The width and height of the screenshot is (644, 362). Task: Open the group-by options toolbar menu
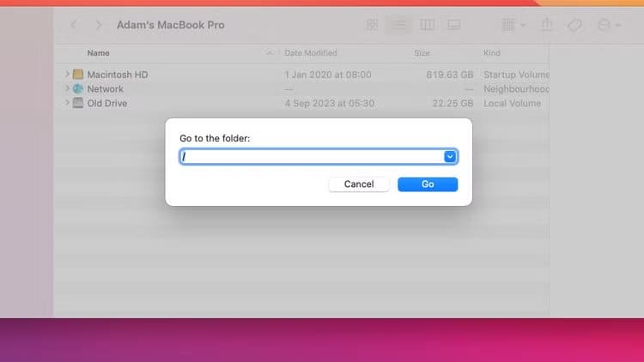click(513, 25)
